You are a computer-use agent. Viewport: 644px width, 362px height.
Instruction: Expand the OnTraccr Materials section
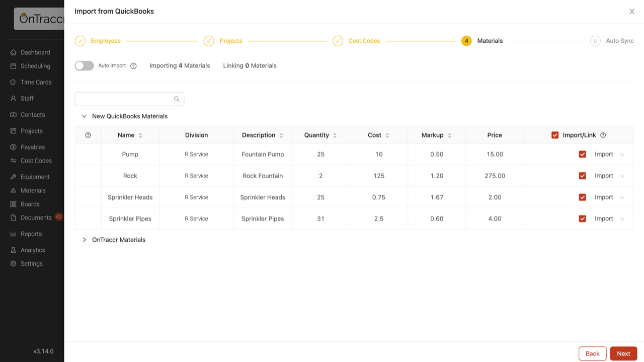(84, 240)
